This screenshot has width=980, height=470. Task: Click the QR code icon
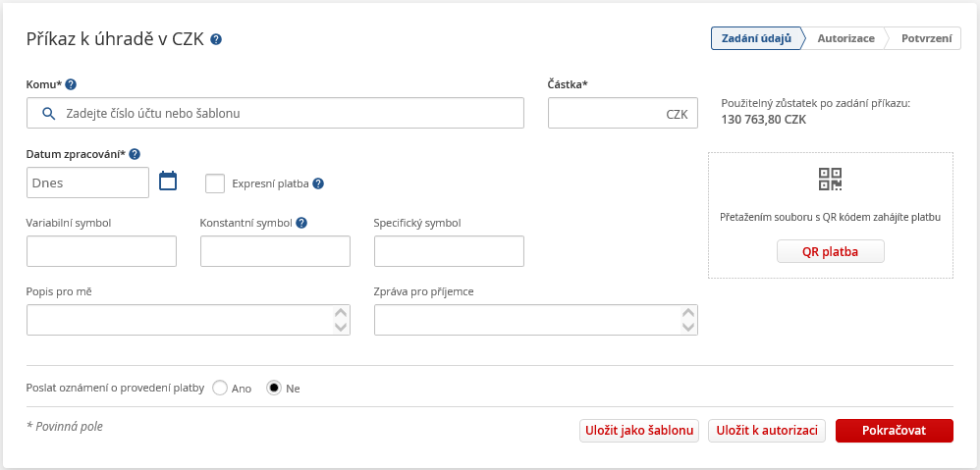click(x=831, y=180)
